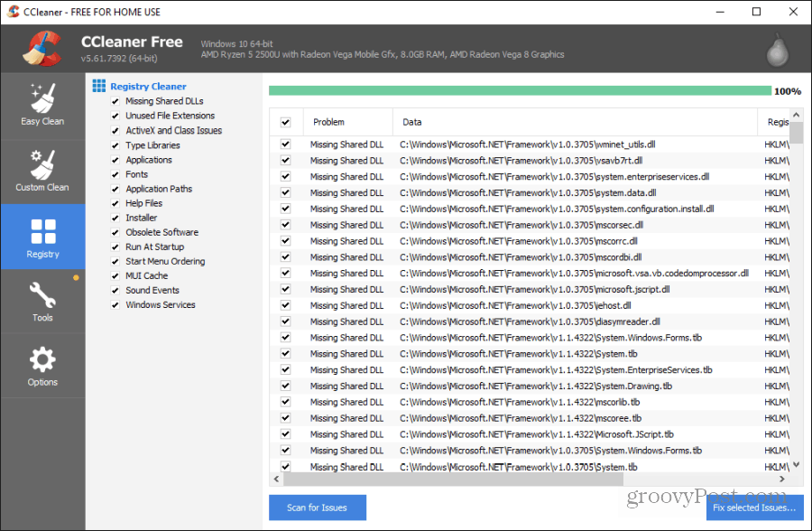Maximize the CCleaner window
The height and width of the screenshot is (531, 812).
click(757, 12)
